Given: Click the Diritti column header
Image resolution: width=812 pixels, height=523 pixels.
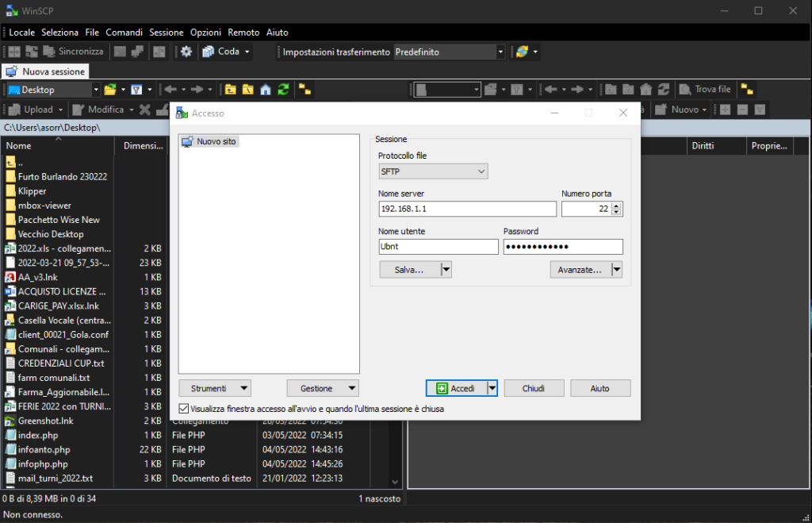Looking at the screenshot, I should click(x=717, y=146).
